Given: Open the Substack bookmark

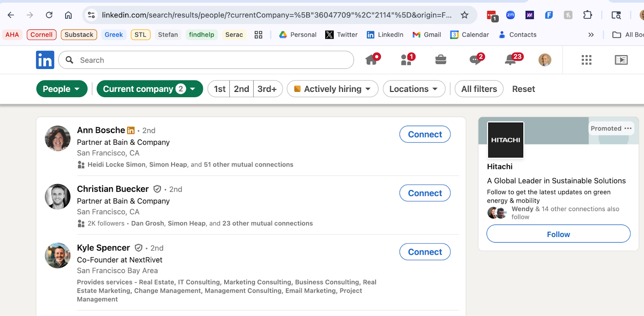Looking at the screenshot, I should point(79,35).
